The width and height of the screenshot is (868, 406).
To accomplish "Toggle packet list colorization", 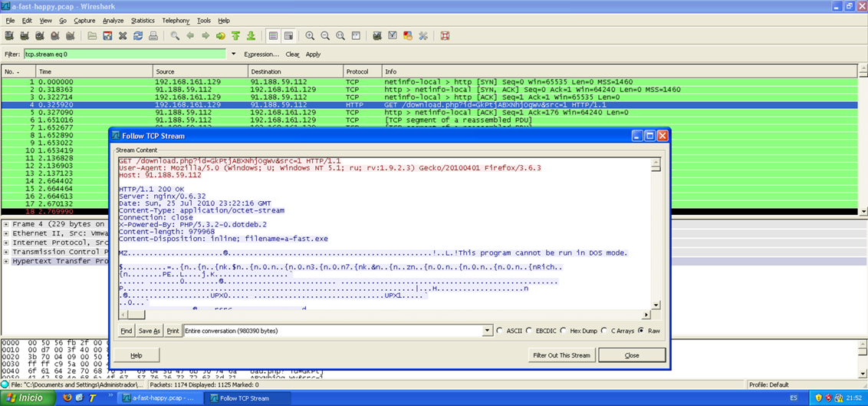I will [273, 35].
